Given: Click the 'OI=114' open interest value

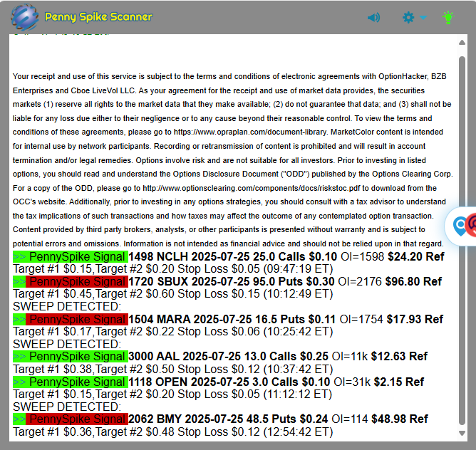Looking at the screenshot, I should pyautogui.click(x=350, y=419).
